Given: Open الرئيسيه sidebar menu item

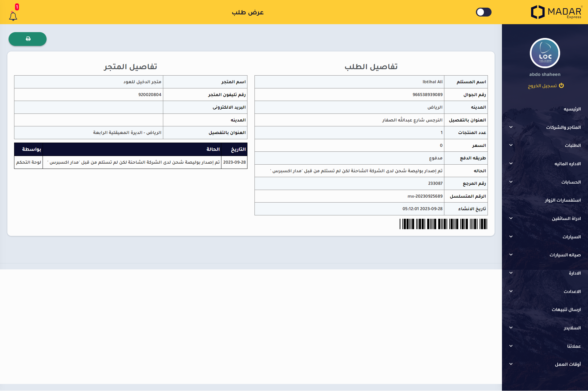Looking at the screenshot, I should click(x=572, y=109).
